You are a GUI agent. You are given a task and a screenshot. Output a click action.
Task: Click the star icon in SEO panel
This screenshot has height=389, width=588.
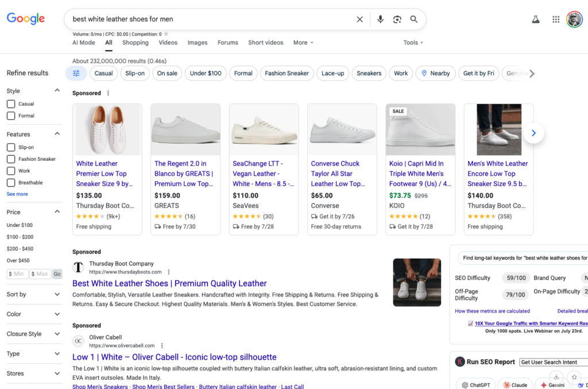click(x=574, y=377)
